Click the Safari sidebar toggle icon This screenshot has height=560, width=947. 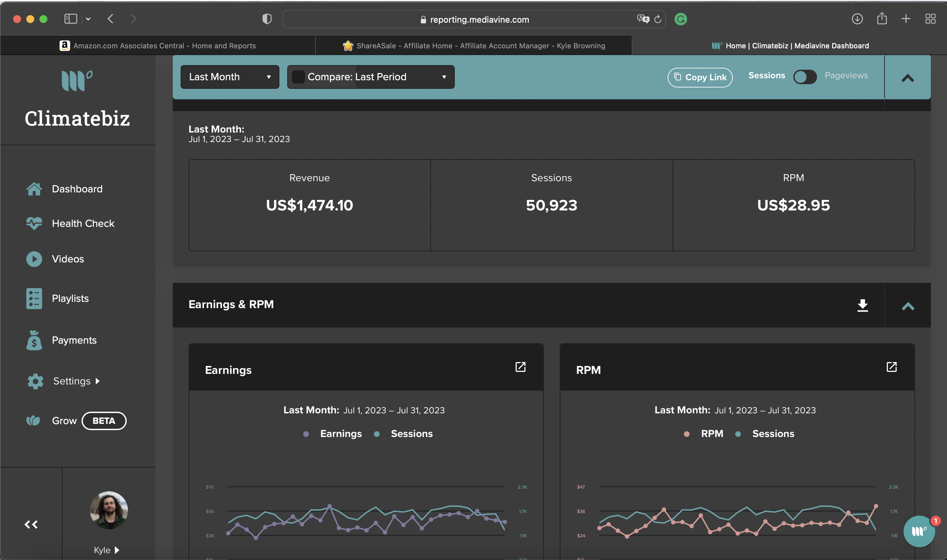click(x=71, y=19)
